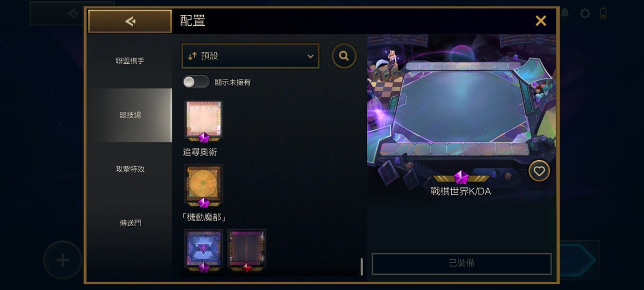The width and height of the screenshot is (644, 290).
Task: Expand sorting list via chevron arrow
Action: [310, 57]
